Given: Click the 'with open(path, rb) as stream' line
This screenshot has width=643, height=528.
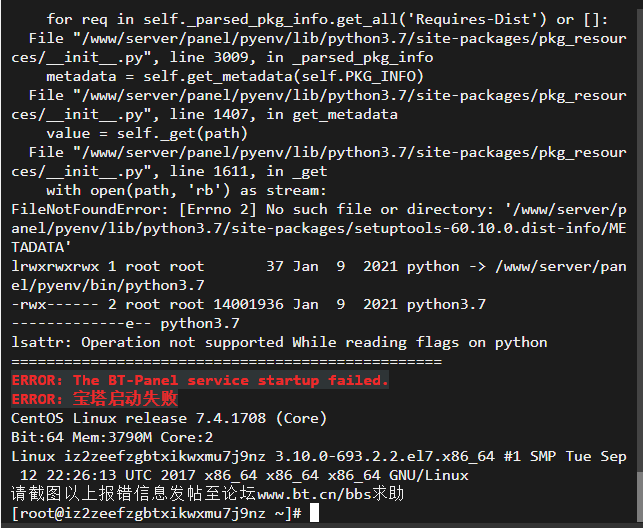Looking at the screenshot, I should coord(187,191).
